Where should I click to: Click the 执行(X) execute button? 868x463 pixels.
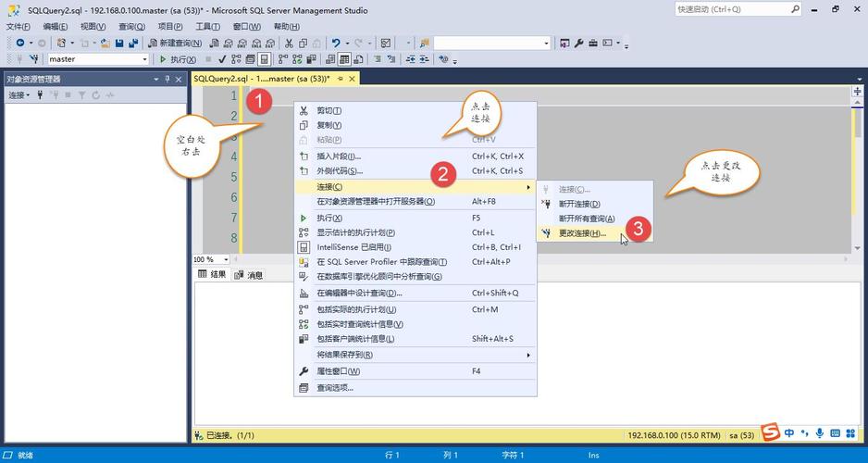178,59
